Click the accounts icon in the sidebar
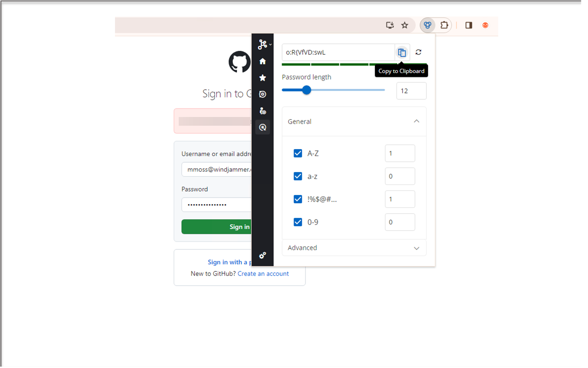Viewport: 588px width, 368px height. point(262,94)
